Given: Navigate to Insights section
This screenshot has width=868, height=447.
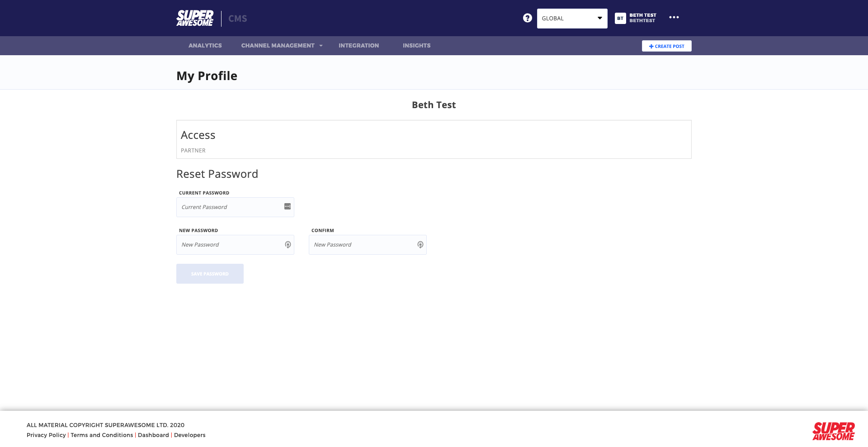Looking at the screenshot, I should point(416,46).
